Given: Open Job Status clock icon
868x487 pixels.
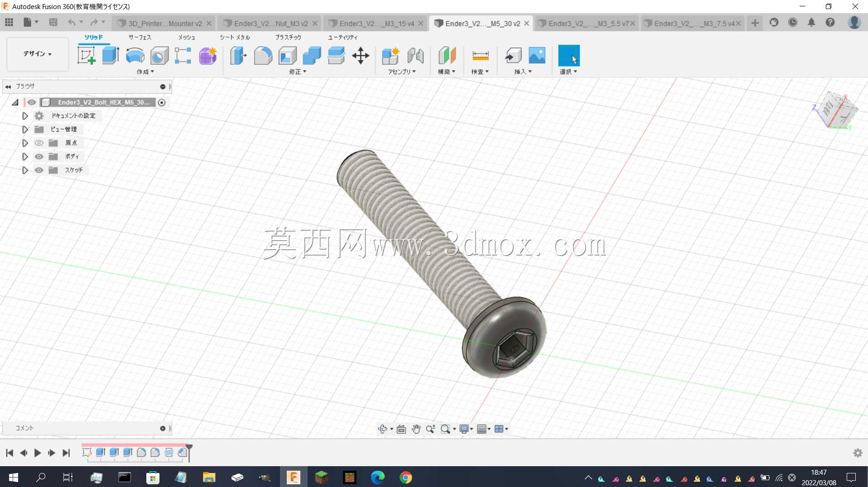Looking at the screenshot, I should click(x=792, y=22).
